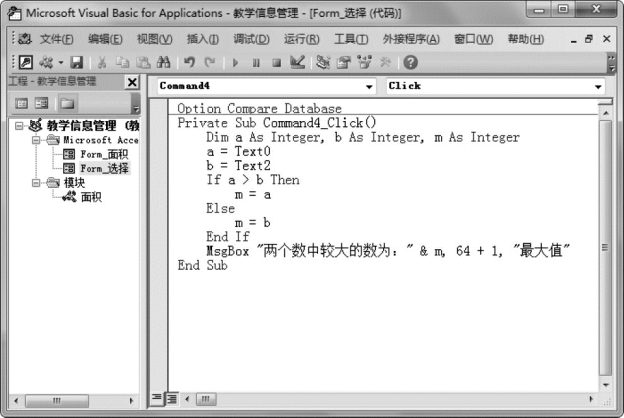Copy selection using toolbar Copy icon
Screen dimensions: 624x418
coord(123,63)
